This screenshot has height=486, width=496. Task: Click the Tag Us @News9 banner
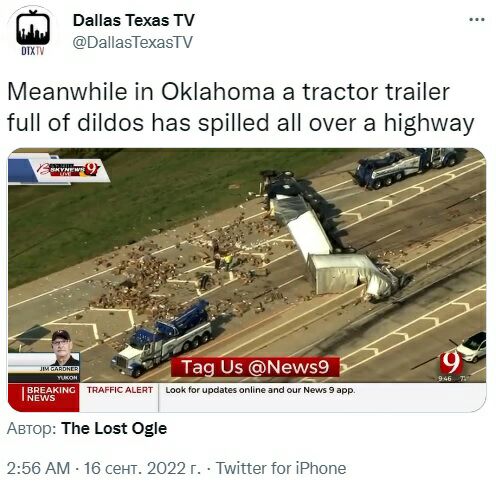click(255, 367)
